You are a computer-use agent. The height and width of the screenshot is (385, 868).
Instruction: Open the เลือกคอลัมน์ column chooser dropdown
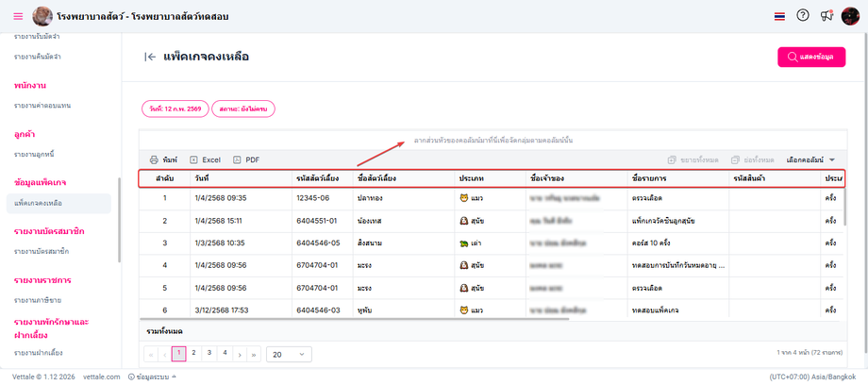(x=810, y=160)
